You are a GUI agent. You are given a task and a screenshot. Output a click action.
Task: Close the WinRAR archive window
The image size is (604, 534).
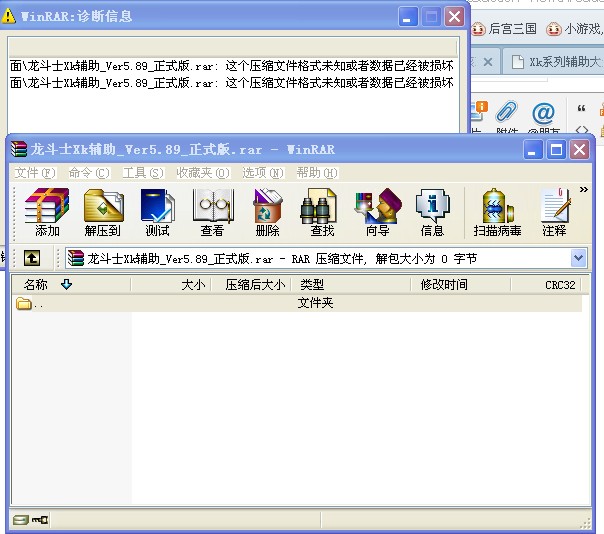[x=579, y=149]
